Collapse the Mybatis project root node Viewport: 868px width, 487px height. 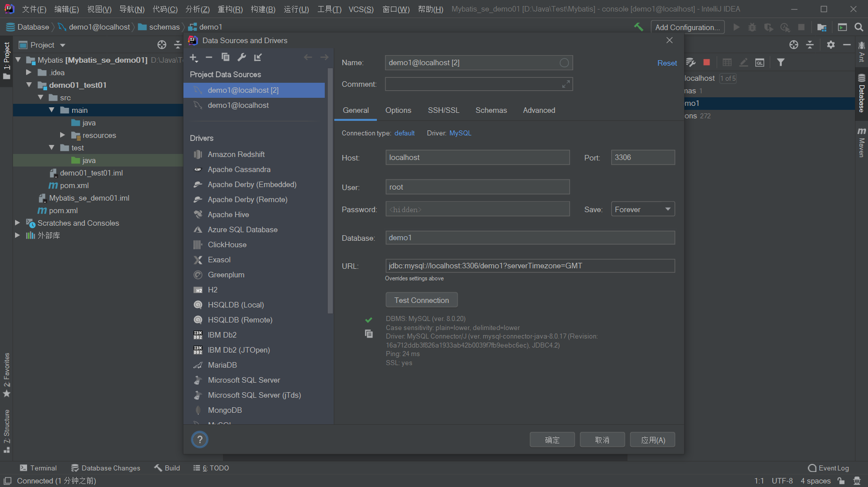coord(19,60)
